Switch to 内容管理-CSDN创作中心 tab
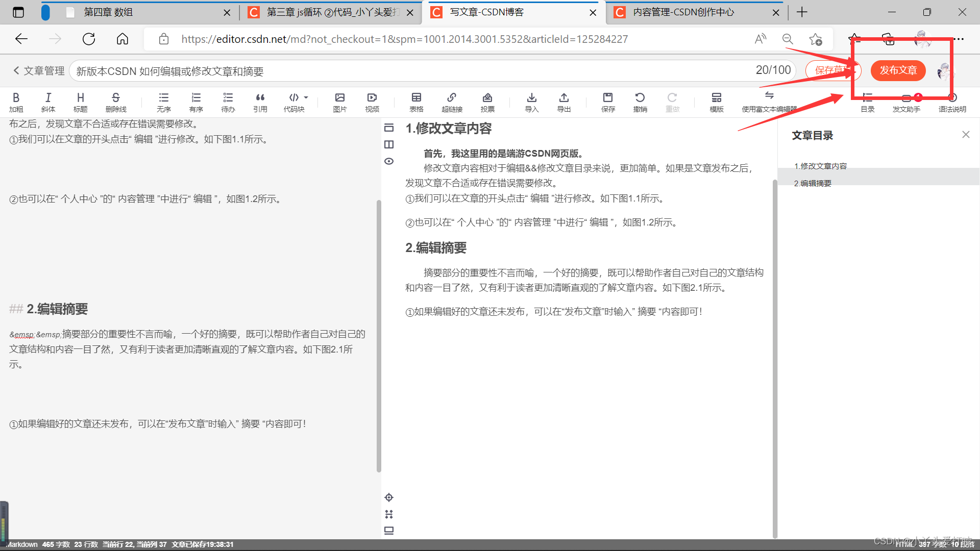980x551 pixels. tap(683, 12)
